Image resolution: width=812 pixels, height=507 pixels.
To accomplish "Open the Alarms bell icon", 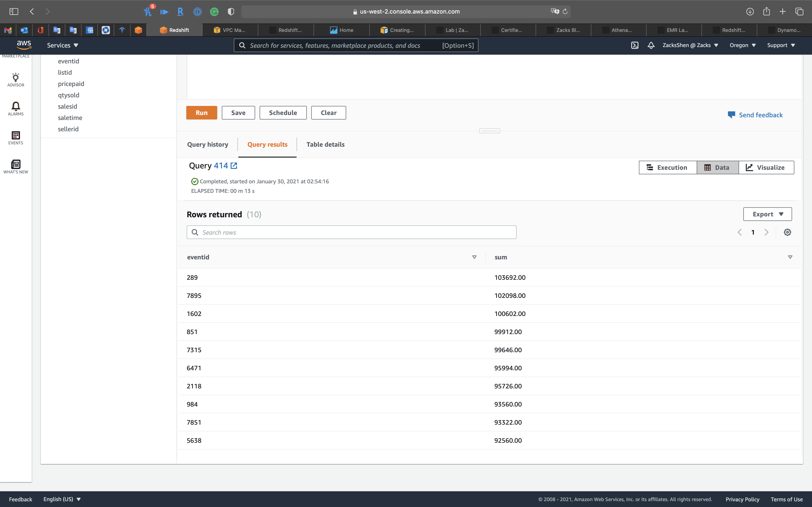I will [x=16, y=108].
